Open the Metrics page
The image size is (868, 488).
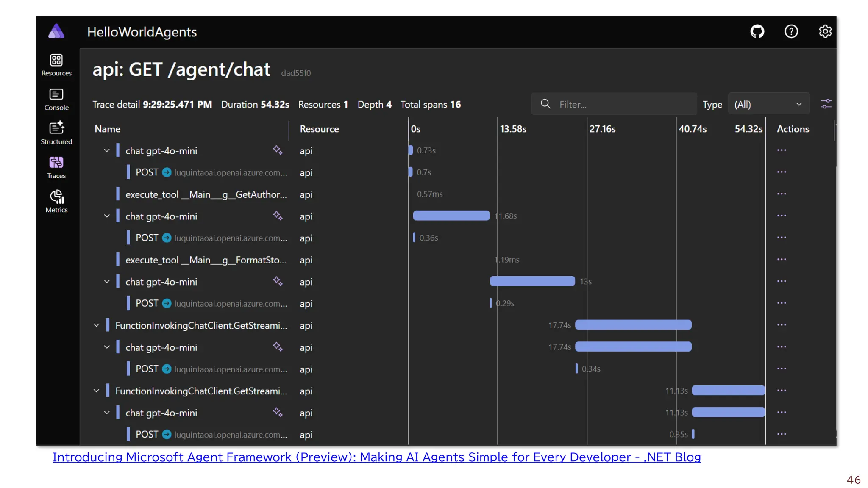pos(56,202)
